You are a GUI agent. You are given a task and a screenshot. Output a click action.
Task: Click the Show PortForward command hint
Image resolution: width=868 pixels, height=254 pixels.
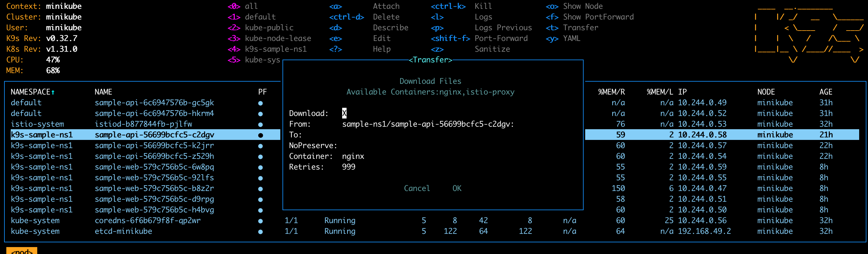tap(598, 17)
